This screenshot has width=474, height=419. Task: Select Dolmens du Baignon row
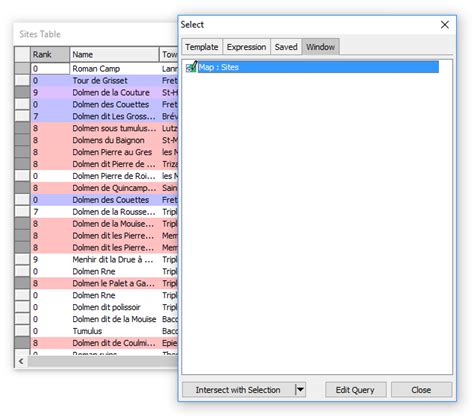[x=108, y=140]
